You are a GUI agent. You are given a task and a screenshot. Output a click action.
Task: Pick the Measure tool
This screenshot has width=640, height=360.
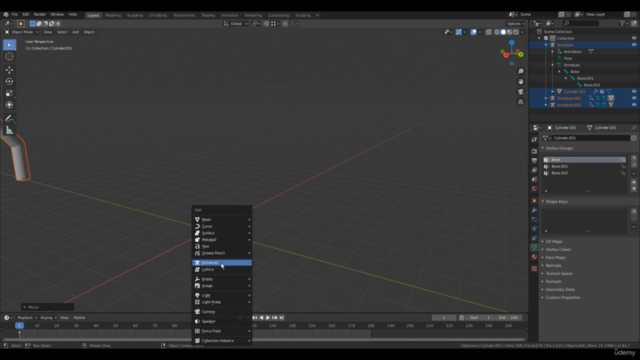pyautogui.click(x=9, y=130)
